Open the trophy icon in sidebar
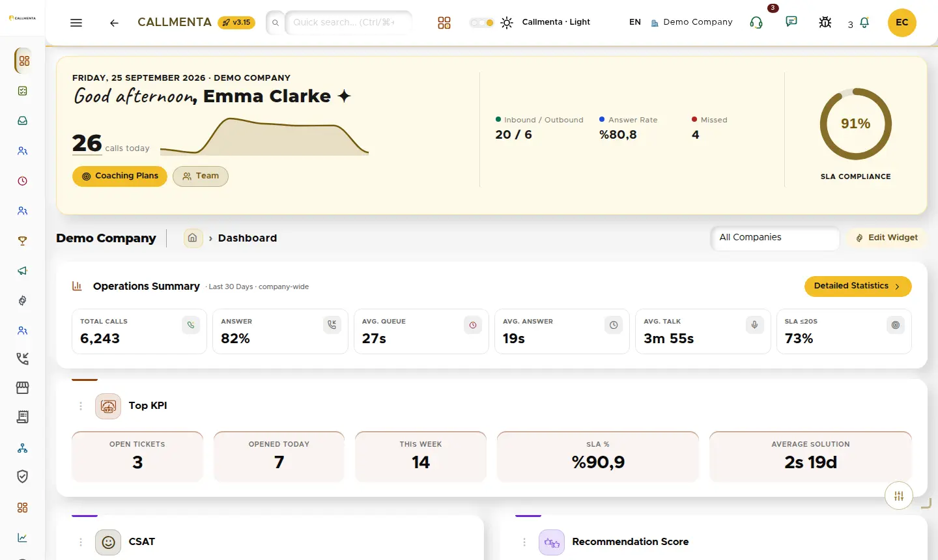938x560 pixels. click(23, 241)
